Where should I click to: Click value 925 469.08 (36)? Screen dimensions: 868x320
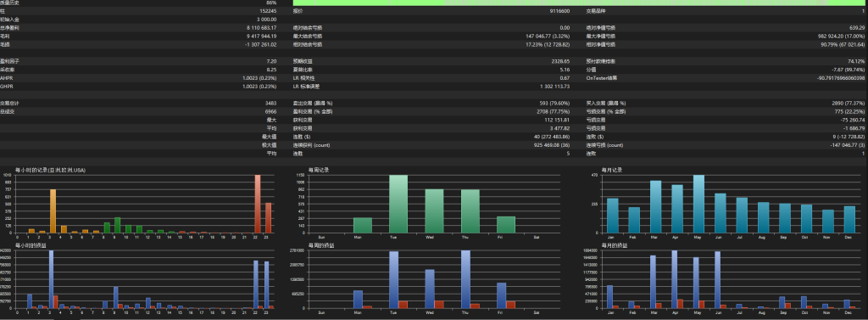click(x=552, y=145)
